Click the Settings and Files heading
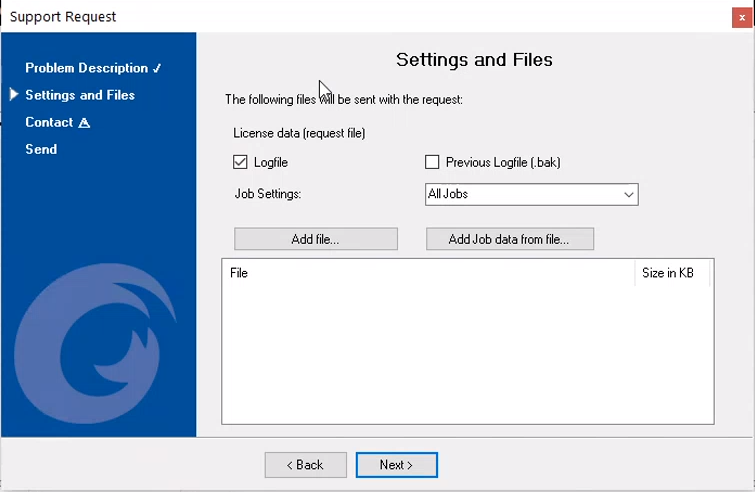The image size is (755, 492). coord(474,60)
